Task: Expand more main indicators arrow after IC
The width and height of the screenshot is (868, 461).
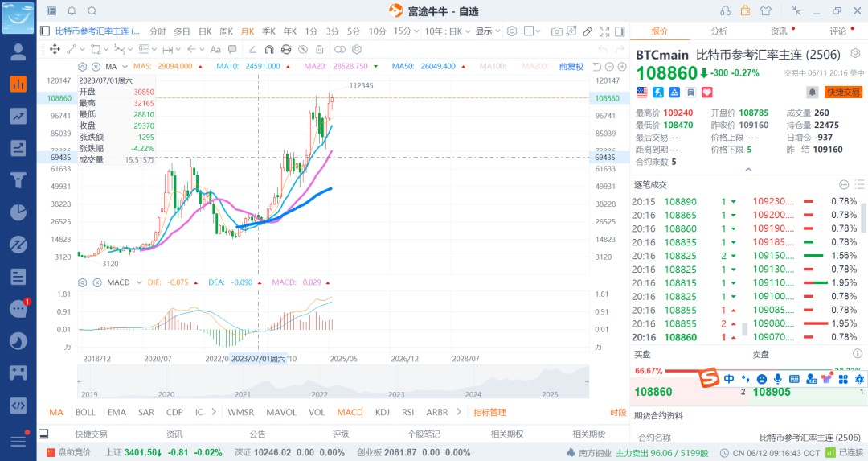Action: click(x=214, y=412)
